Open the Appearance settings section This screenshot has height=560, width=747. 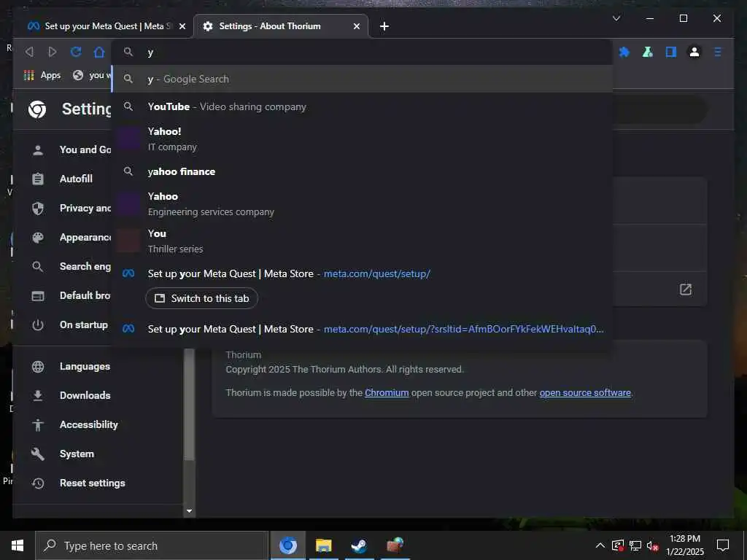[x=71, y=237]
